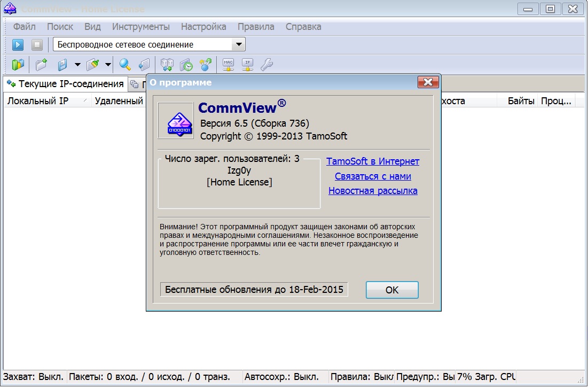
Task: Click the Izg0y registered user name
Action: coord(239,170)
